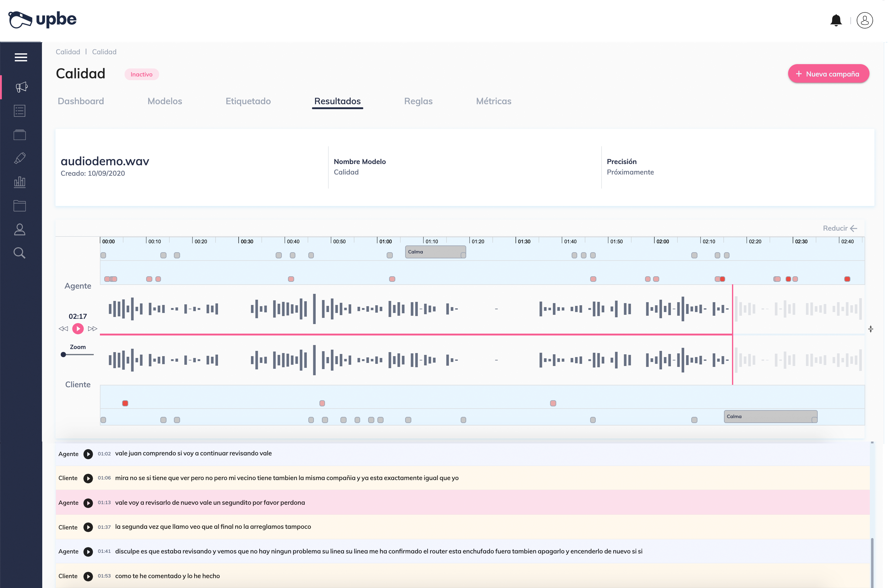Play the Agente segment at 01:02
Image resolution: width=888 pixels, height=588 pixels.
point(88,454)
